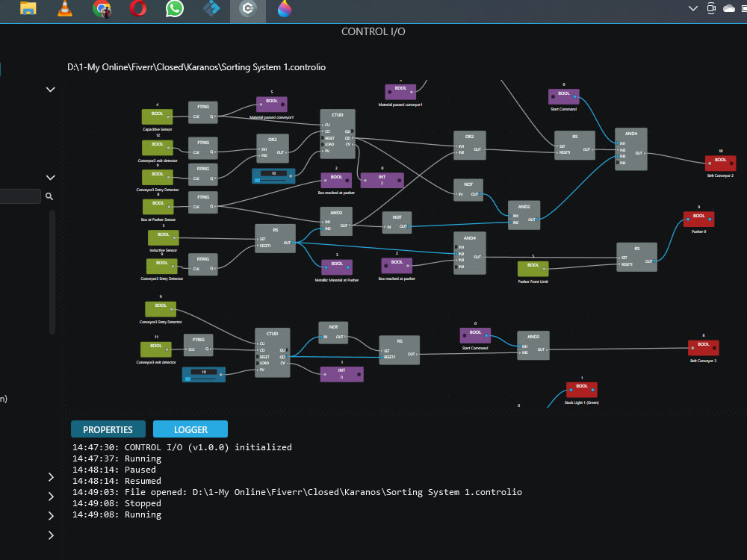
Task: Click the Sorting System 1.controlio file path
Action: tap(198, 67)
